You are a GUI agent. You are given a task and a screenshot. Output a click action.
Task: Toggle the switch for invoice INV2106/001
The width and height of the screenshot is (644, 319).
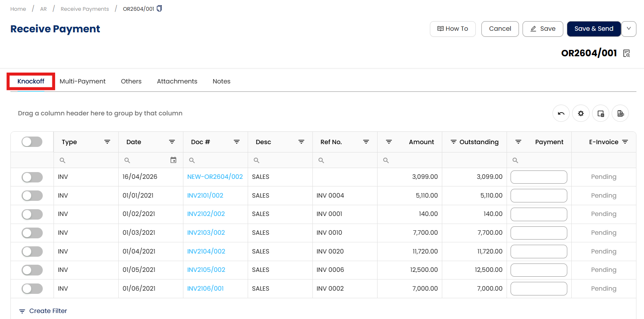32,289
